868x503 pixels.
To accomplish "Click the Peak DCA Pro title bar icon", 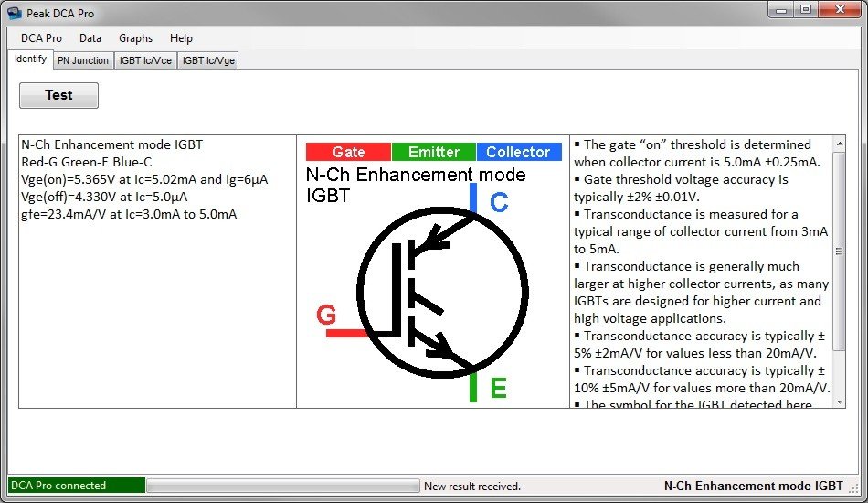I will [15, 13].
